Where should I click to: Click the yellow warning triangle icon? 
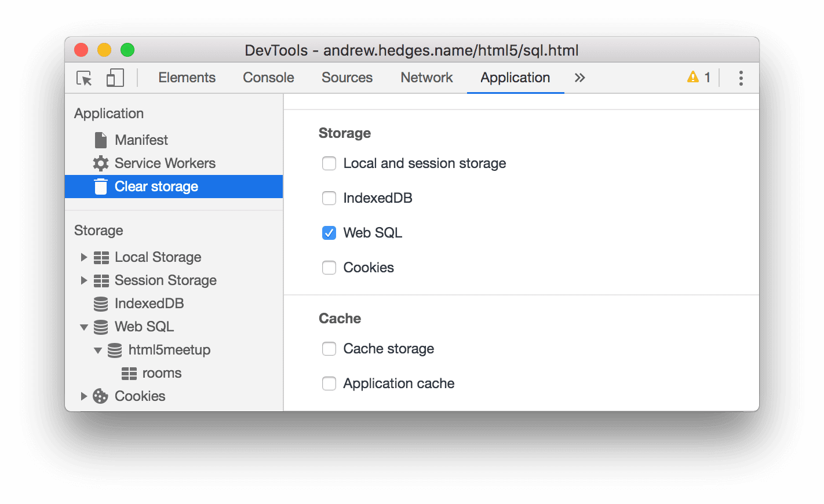pos(693,76)
